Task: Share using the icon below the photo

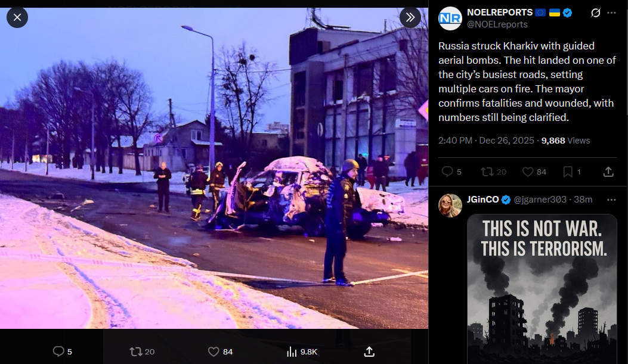Action: [369, 351]
